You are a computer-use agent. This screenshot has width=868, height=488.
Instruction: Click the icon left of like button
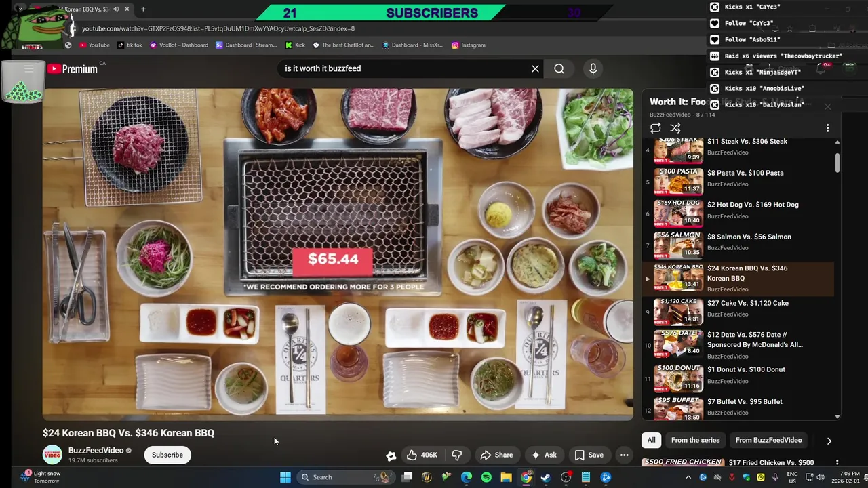pos(391,455)
